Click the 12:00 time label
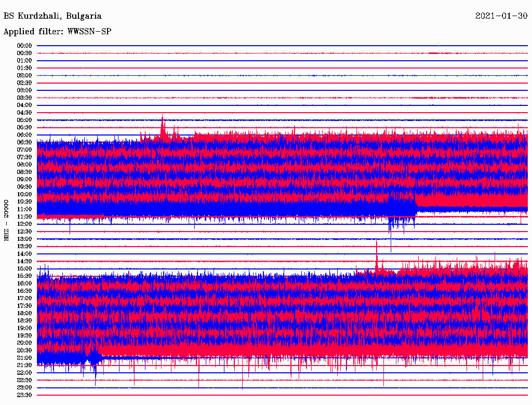The image size is (532, 405). pyautogui.click(x=24, y=224)
